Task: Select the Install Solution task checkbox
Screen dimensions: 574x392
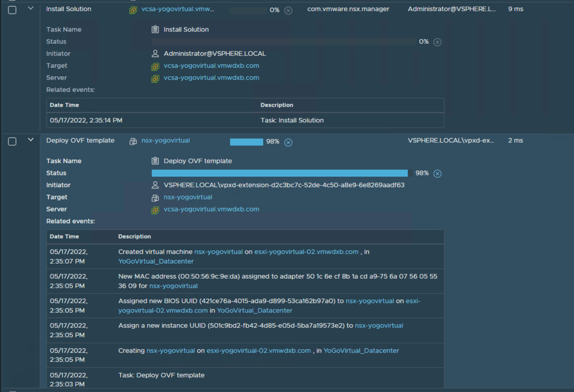Action: click(x=12, y=10)
